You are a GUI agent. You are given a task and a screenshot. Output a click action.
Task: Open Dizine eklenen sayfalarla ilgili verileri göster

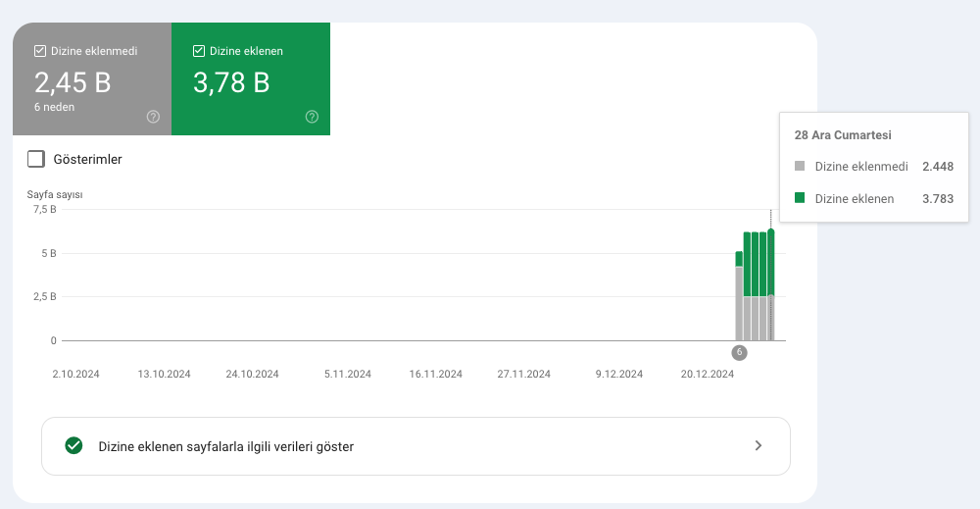click(416, 446)
